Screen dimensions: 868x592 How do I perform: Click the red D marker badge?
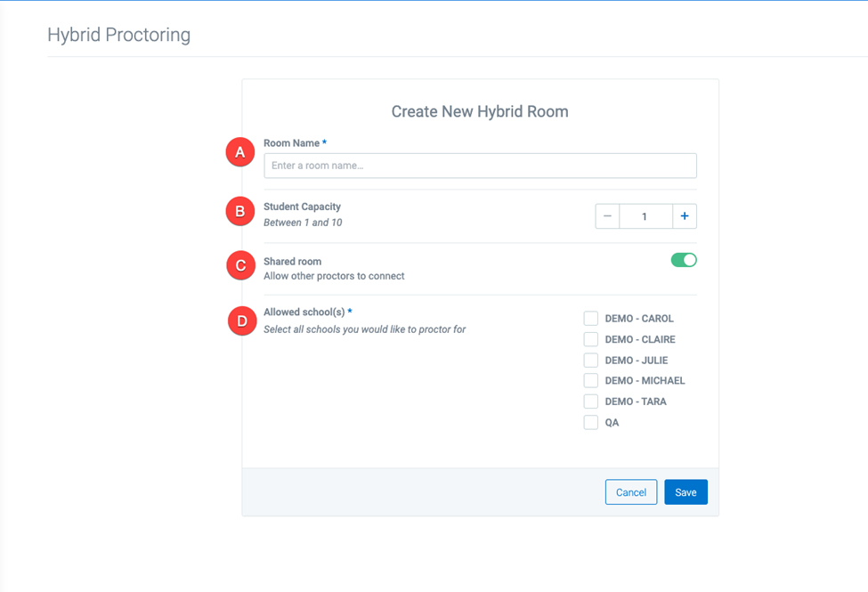click(242, 320)
